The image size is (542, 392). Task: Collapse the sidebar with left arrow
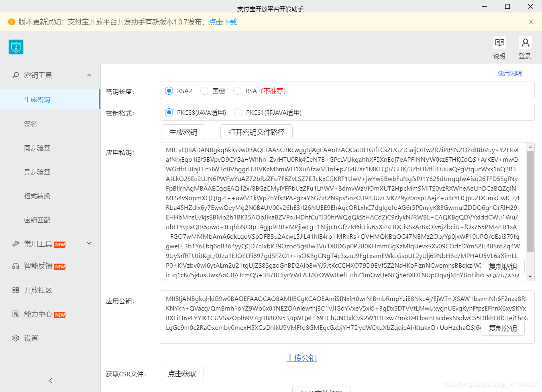[x=50, y=380]
